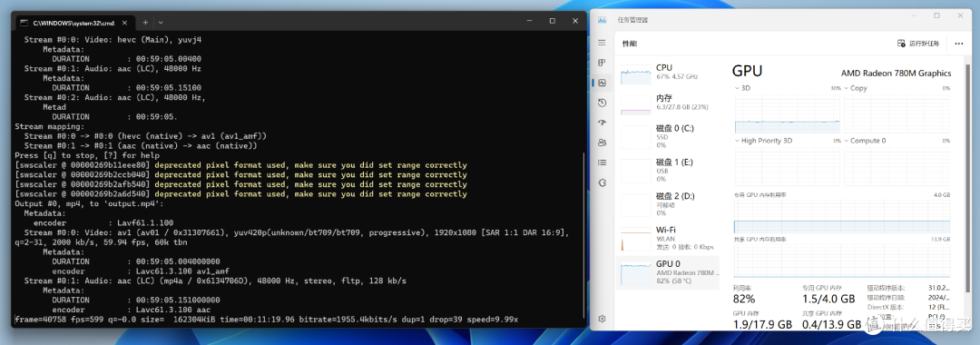This screenshot has height=345, width=980.
Task: Click the ffmpeg frame=40758 progress line
Action: pyautogui.click(x=266, y=320)
